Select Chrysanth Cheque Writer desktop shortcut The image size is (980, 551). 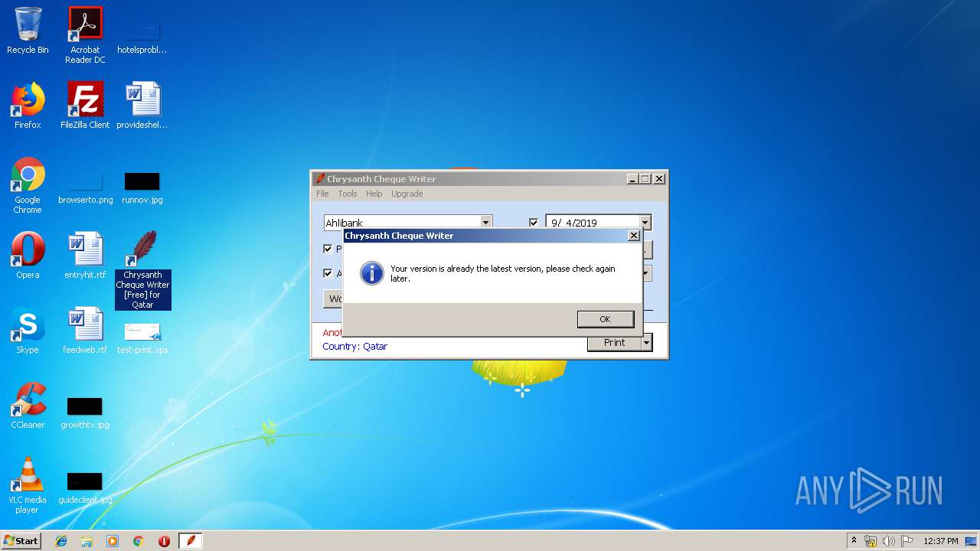(x=142, y=270)
